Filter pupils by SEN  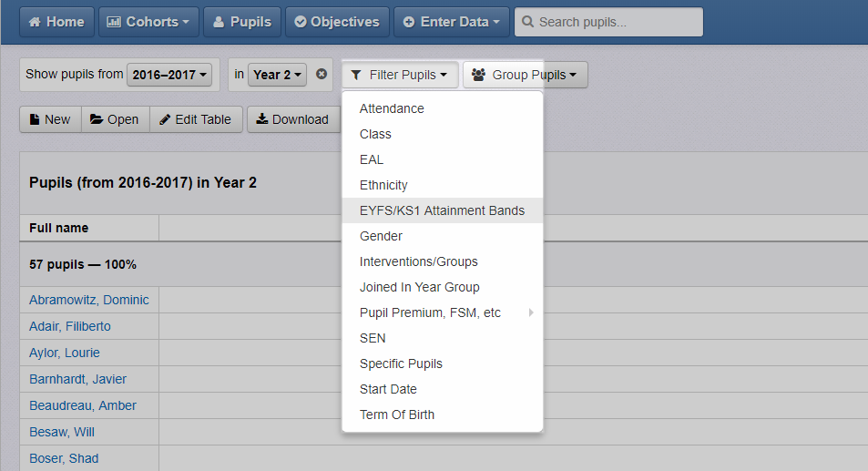(x=443, y=338)
